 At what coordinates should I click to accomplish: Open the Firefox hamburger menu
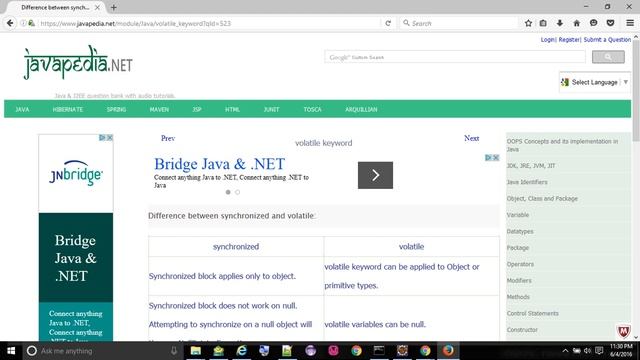pos(630,23)
